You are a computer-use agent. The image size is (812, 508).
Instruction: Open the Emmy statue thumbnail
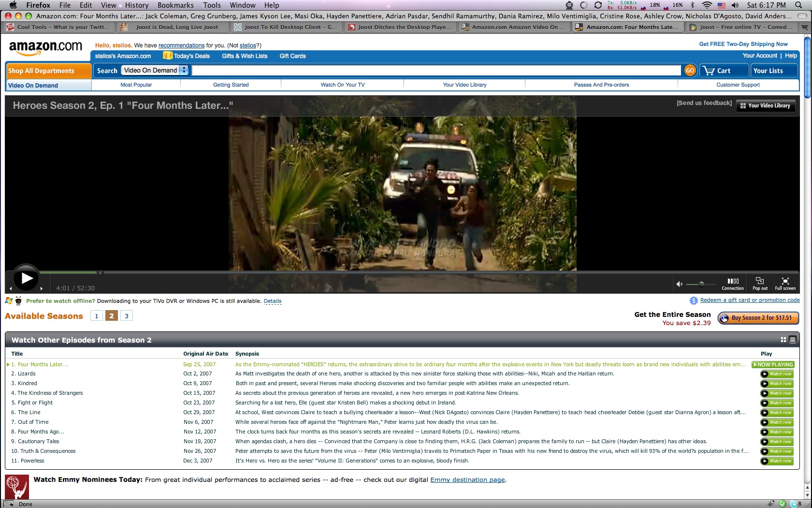(17, 487)
